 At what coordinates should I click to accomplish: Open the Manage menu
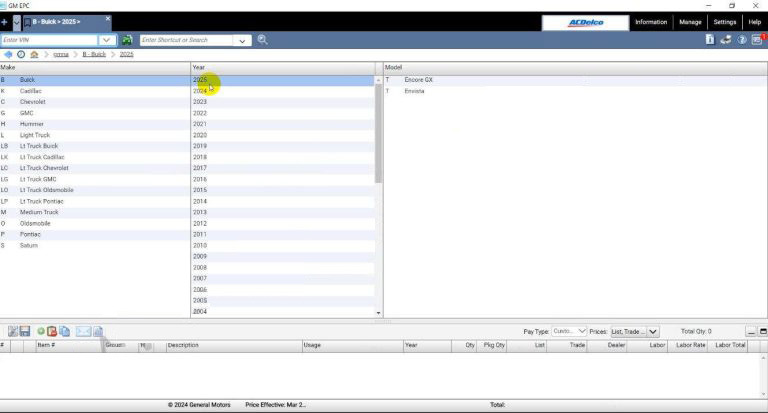tap(690, 22)
